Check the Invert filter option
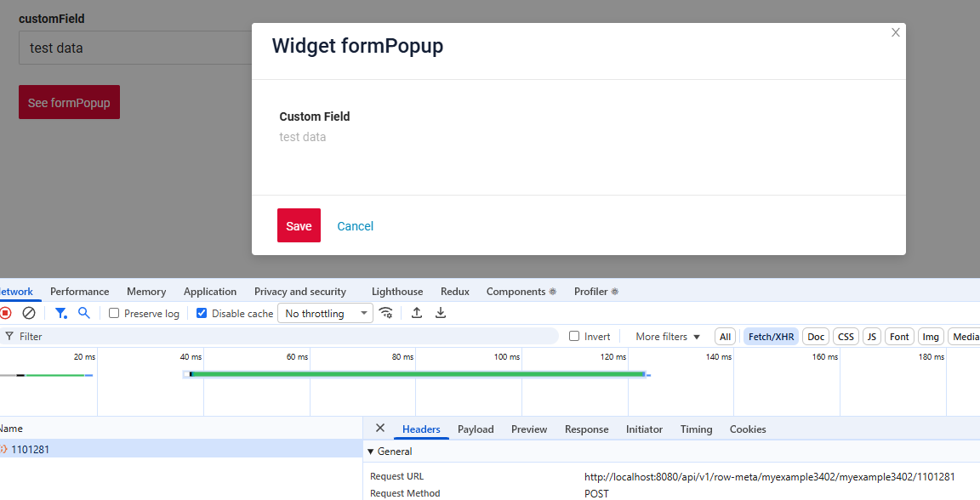The image size is (980, 500). (x=574, y=336)
